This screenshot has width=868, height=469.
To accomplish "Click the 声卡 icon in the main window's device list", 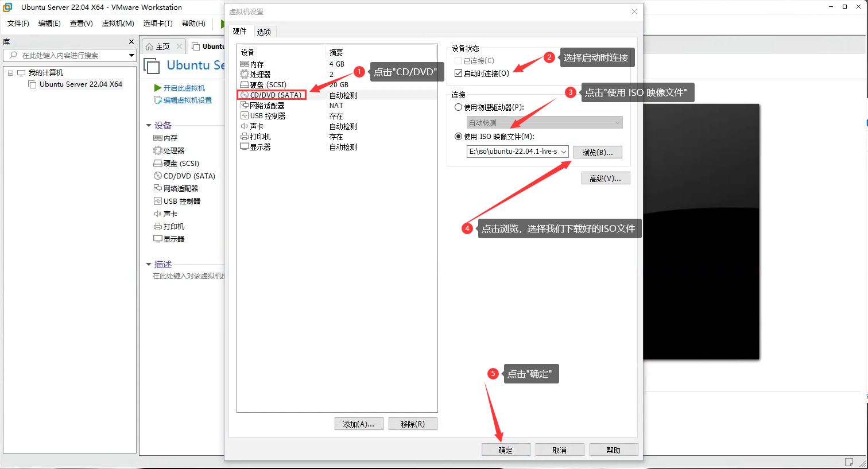I will point(158,214).
